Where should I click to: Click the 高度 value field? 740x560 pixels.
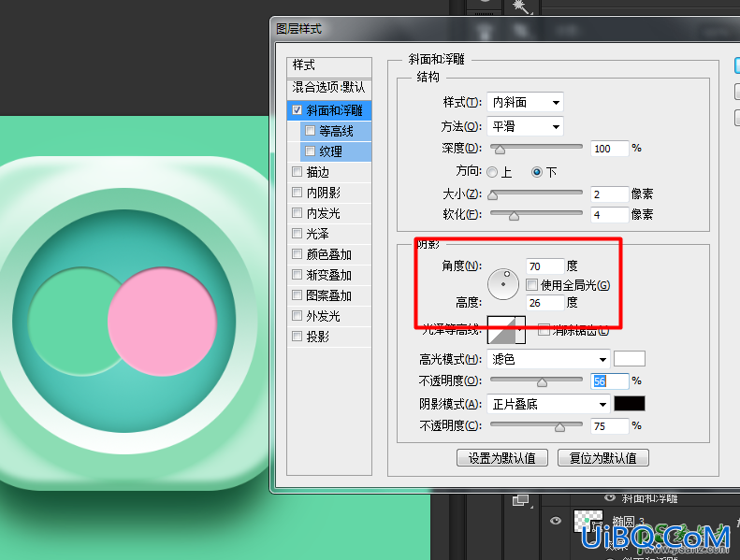click(x=545, y=302)
